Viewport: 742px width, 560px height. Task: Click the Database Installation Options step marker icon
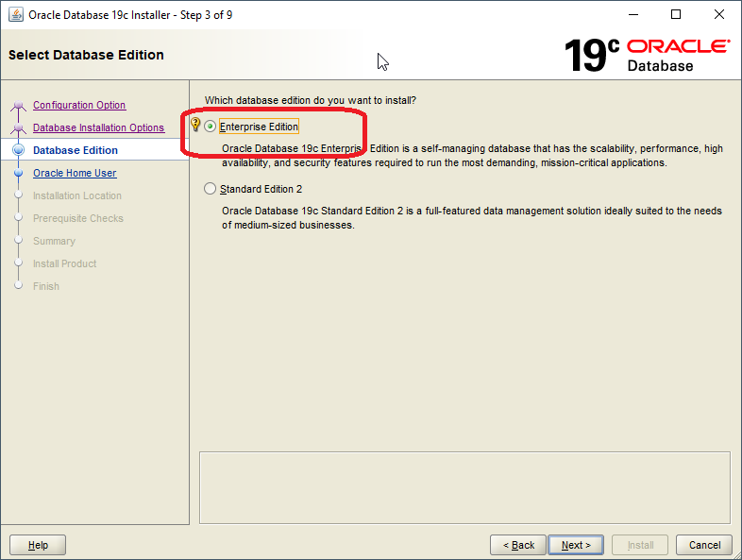point(19,127)
